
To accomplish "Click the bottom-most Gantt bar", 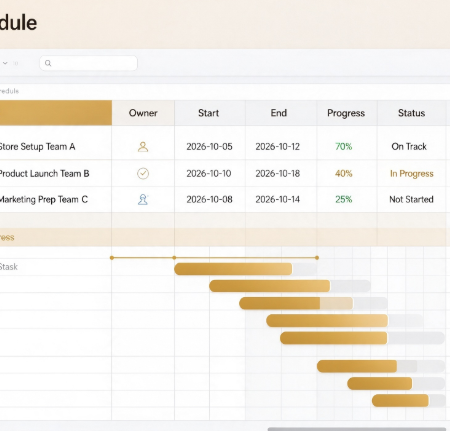I will (400, 401).
